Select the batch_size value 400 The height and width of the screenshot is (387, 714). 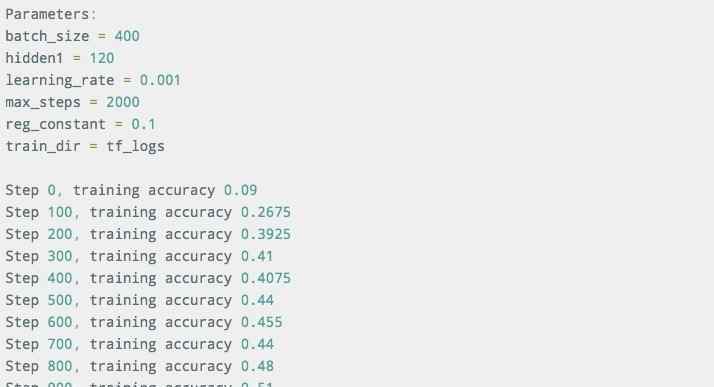(127, 36)
